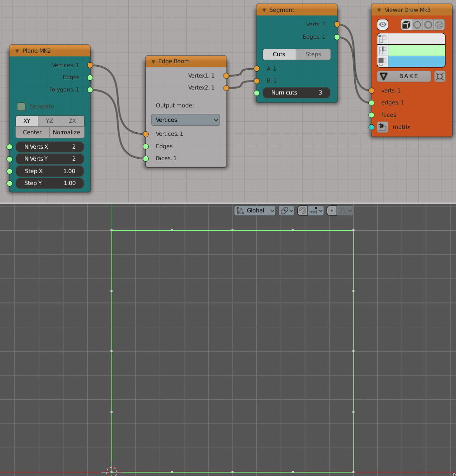Collapse the Segment node

264,10
